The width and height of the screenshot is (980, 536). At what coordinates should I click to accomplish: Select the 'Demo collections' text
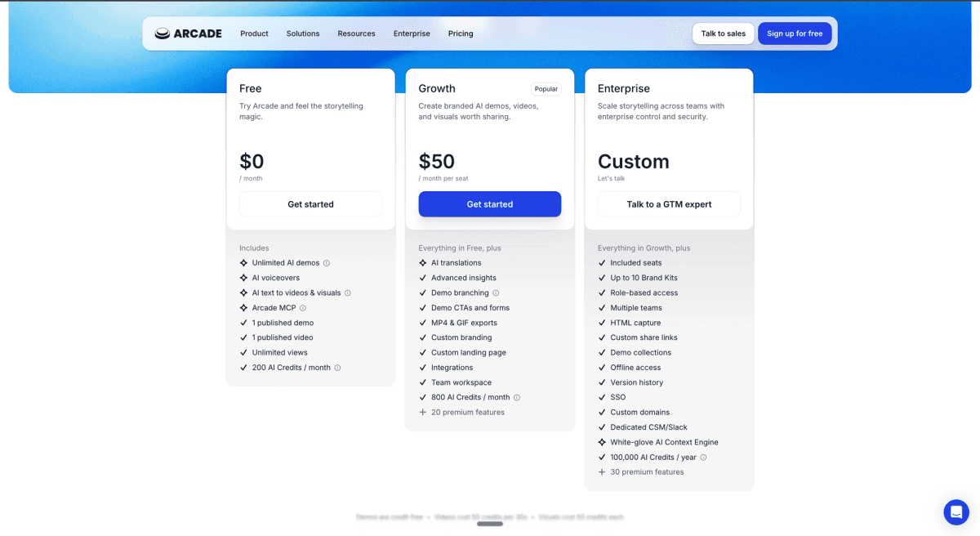tap(641, 353)
